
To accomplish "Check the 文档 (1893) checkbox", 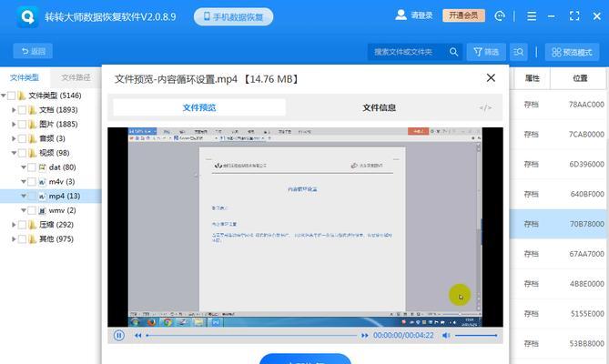I will 23,110.
